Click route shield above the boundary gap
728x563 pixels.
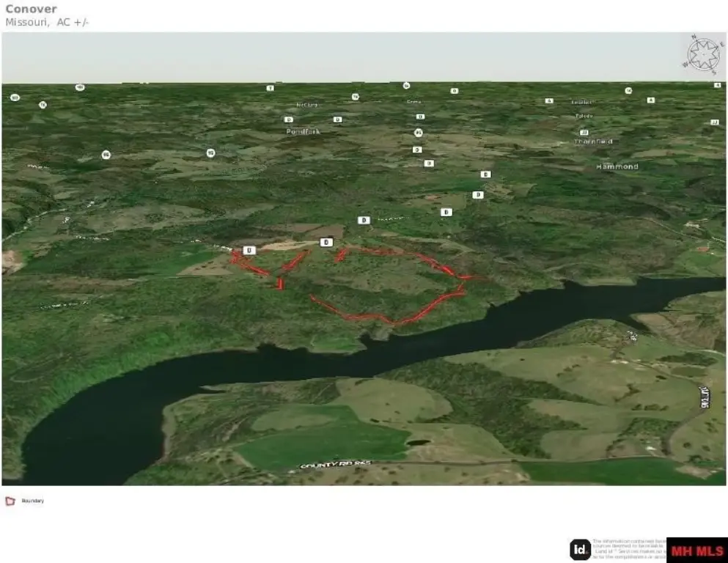click(x=326, y=242)
